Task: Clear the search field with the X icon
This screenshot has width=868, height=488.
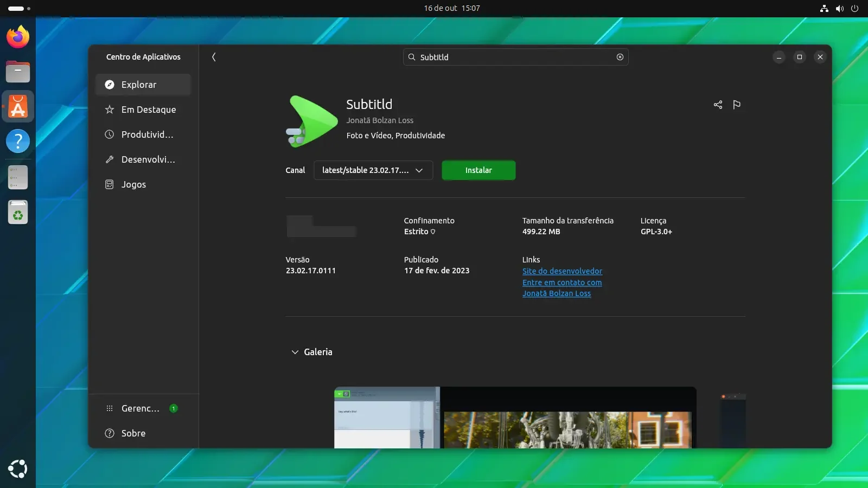Action: 620,57
